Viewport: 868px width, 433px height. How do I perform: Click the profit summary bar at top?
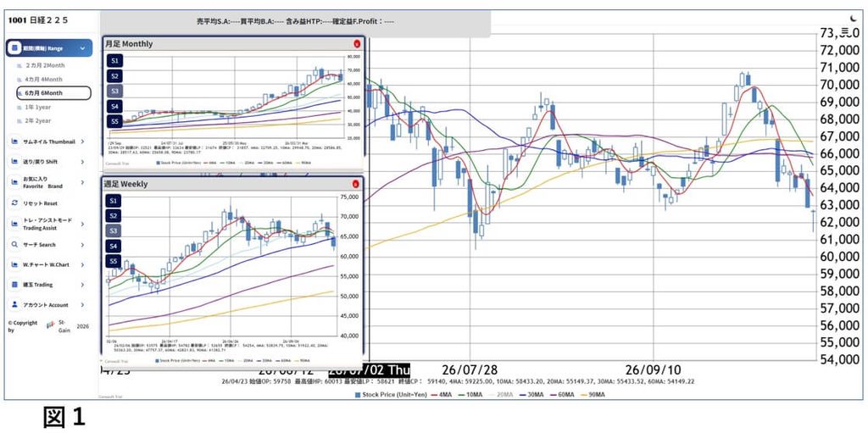point(295,22)
